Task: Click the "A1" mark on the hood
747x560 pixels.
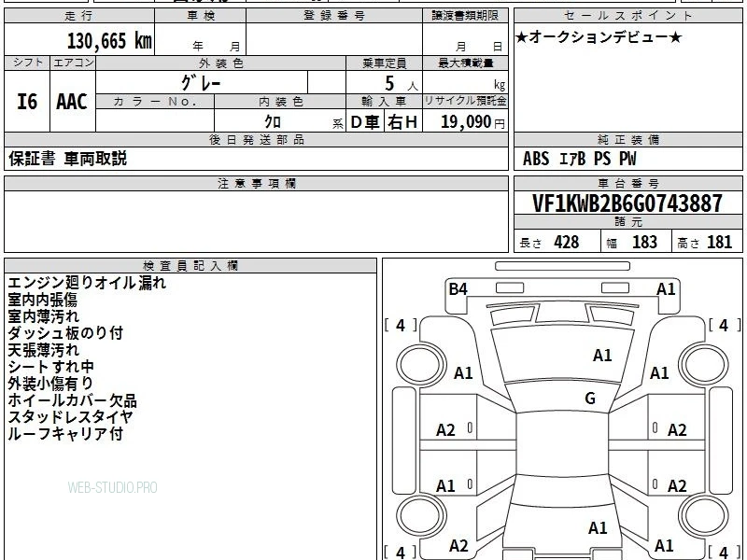Action: point(602,356)
